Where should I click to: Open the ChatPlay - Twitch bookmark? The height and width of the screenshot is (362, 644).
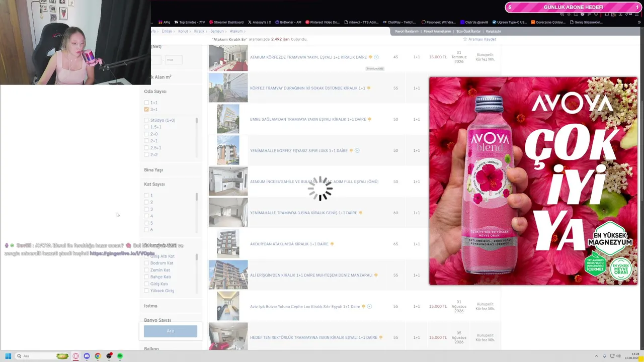coord(399,22)
